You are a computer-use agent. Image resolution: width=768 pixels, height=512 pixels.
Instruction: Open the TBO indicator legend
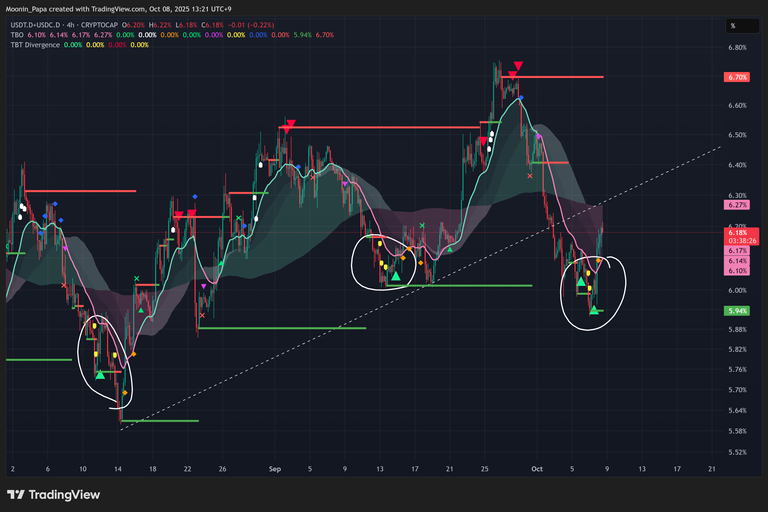pyautogui.click(x=16, y=34)
